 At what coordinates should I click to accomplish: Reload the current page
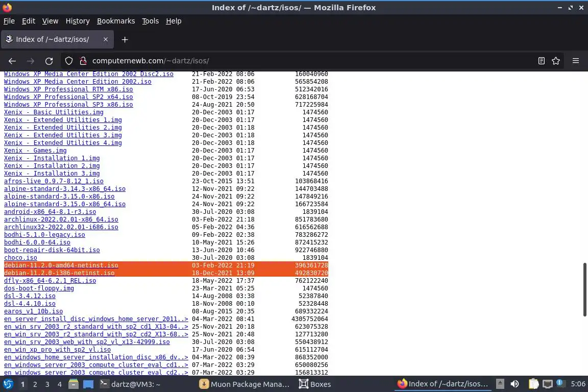point(49,61)
